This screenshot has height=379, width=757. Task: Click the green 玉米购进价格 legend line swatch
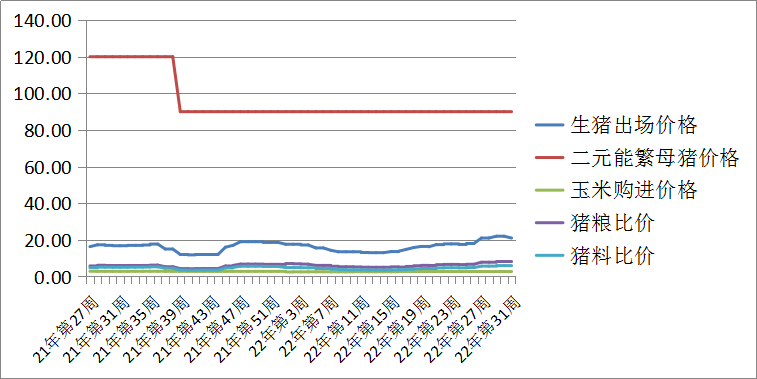click(x=549, y=190)
